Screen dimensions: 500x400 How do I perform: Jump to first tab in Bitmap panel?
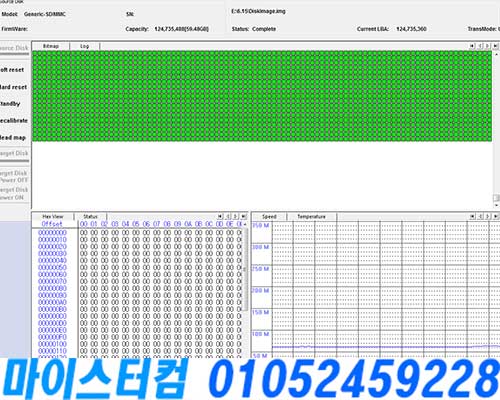pos(472,46)
